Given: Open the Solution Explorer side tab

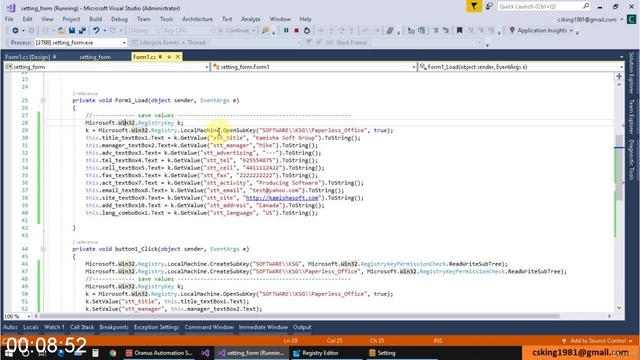Looking at the screenshot, I should click(x=631, y=73).
